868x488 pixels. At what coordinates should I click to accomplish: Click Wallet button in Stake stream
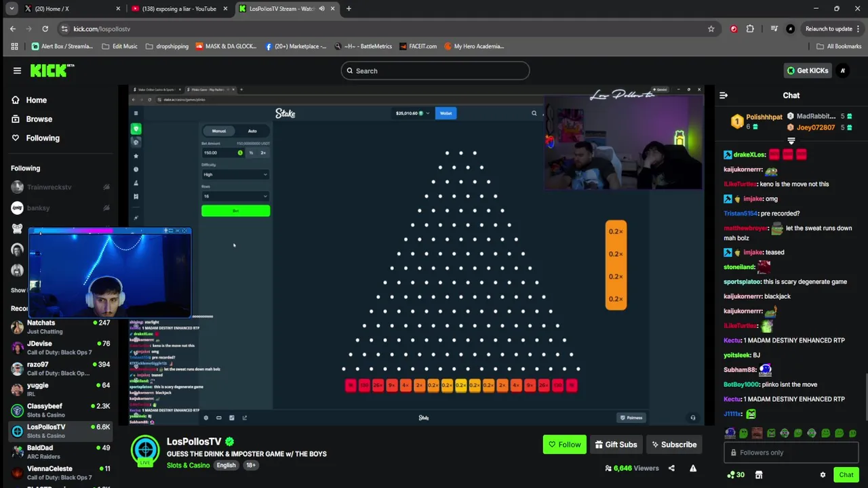(446, 113)
